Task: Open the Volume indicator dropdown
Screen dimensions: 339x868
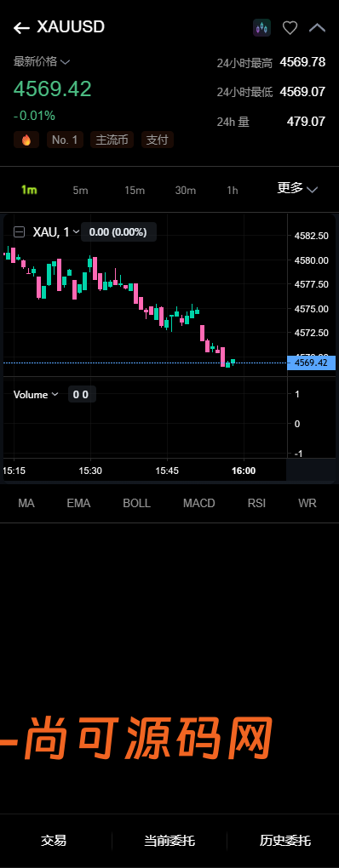Action: click(36, 395)
